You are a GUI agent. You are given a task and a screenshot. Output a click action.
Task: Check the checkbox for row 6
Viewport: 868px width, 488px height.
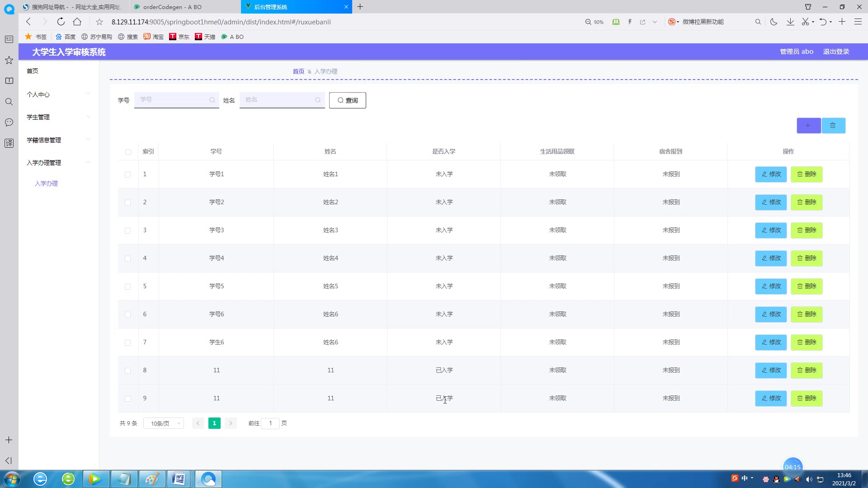click(x=128, y=314)
